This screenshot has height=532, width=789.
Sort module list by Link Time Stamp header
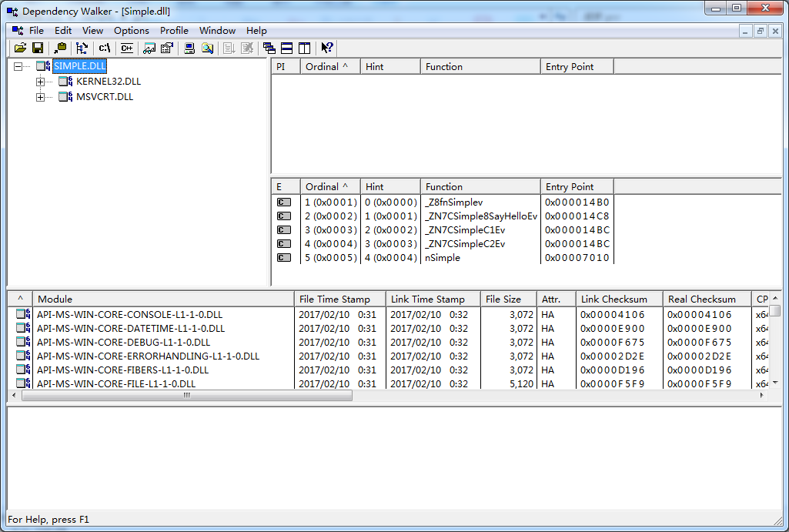click(433, 299)
